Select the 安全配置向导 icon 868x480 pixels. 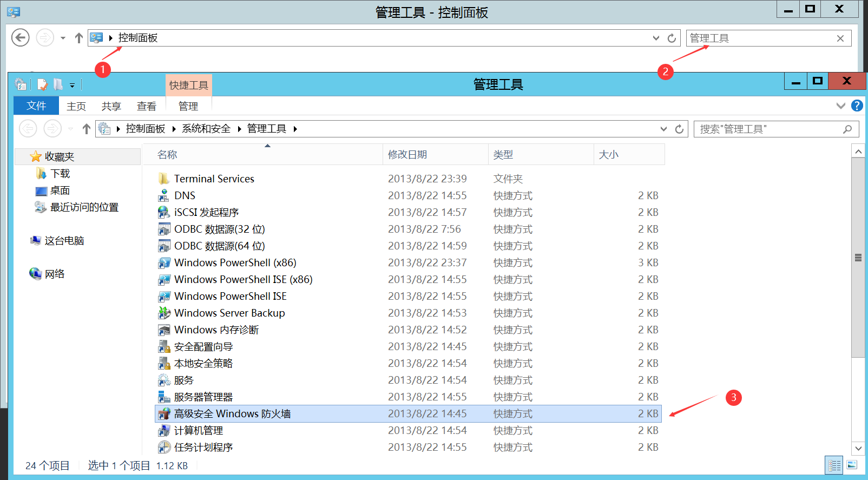tap(164, 346)
